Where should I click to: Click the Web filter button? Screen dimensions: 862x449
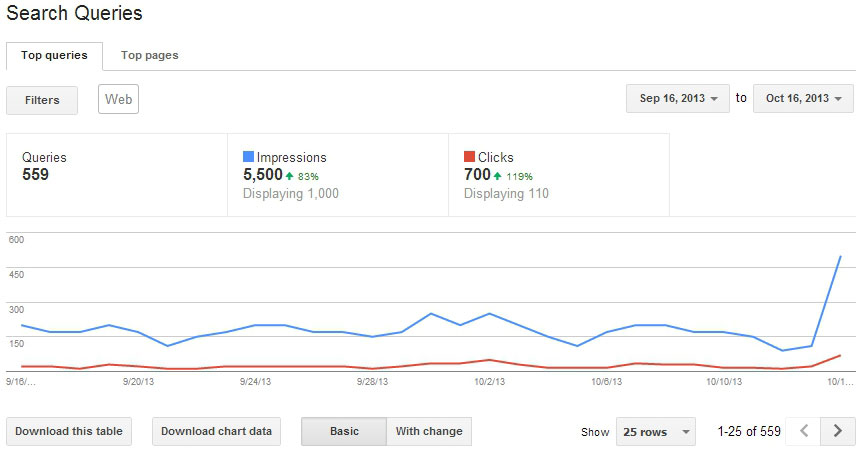pos(119,99)
